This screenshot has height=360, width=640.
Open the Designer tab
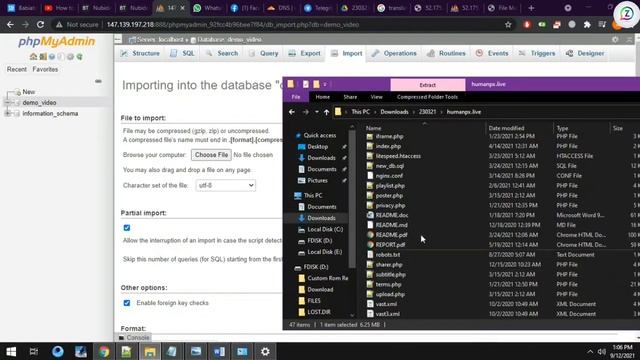pos(585,53)
